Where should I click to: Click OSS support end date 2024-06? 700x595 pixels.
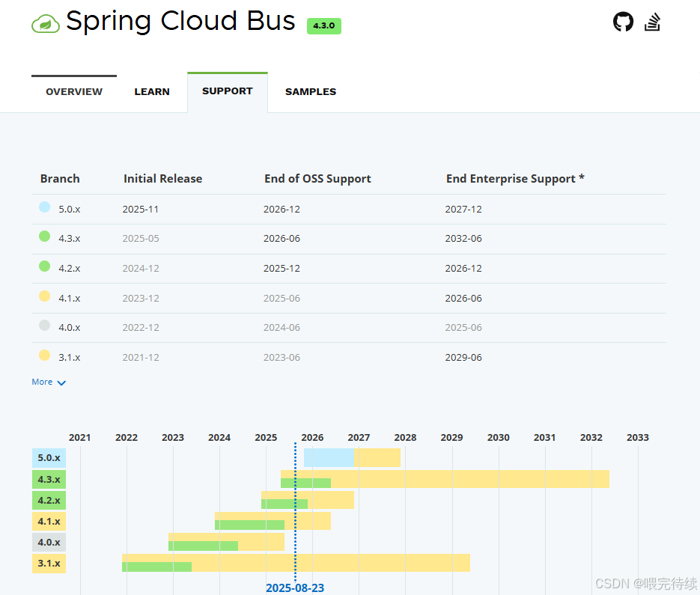[281, 328]
